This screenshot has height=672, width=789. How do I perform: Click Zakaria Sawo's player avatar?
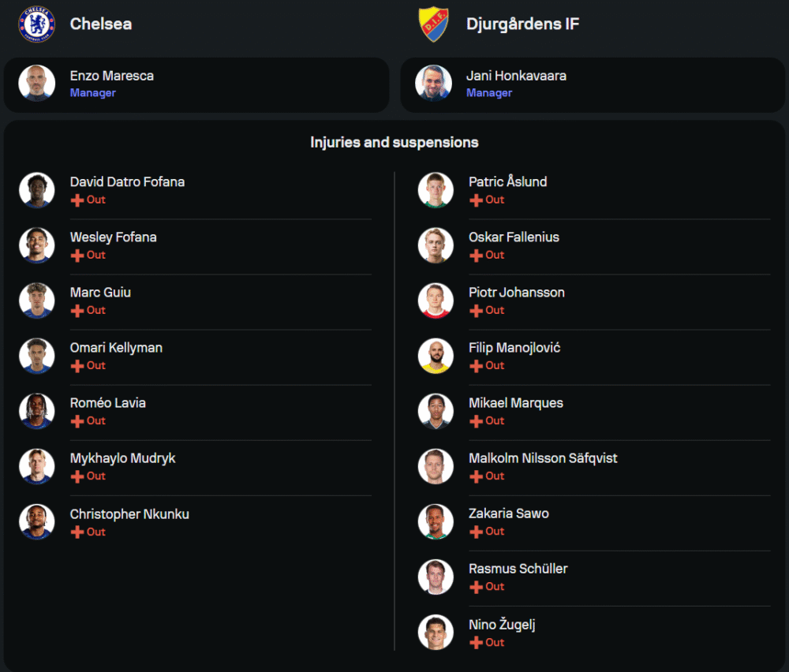pyautogui.click(x=436, y=521)
